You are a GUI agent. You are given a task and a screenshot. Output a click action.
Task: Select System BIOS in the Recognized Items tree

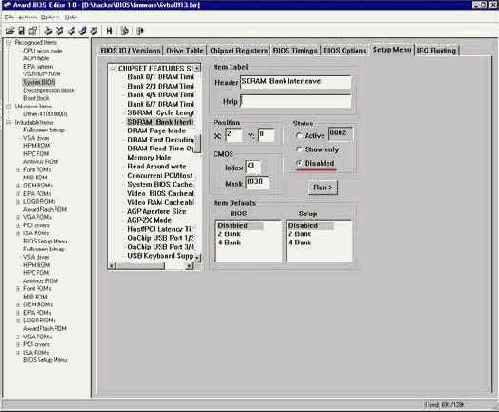[39, 82]
